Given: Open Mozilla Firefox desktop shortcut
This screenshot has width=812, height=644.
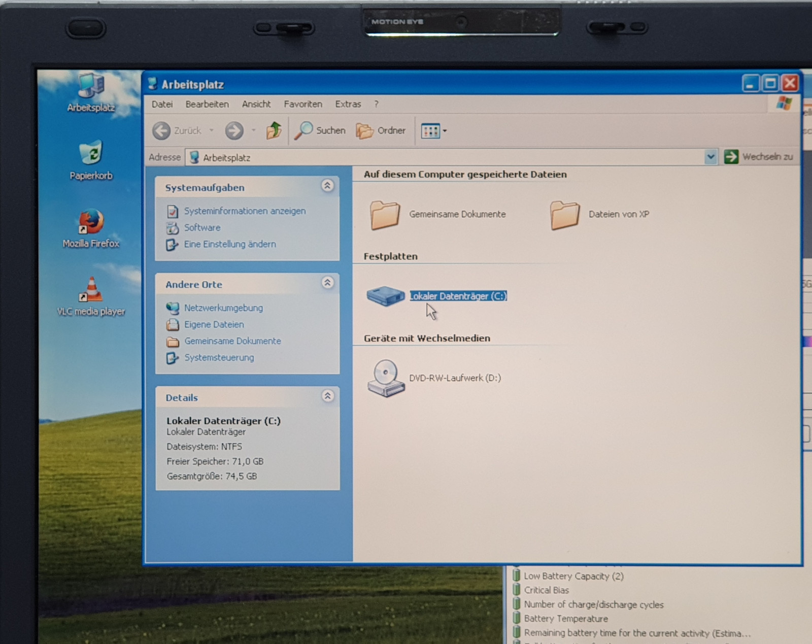Looking at the screenshot, I should pos(91,223).
